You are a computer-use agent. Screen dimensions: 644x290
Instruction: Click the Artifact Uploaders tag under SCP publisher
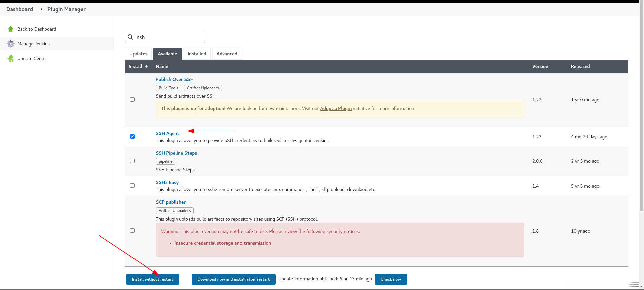coord(174,211)
